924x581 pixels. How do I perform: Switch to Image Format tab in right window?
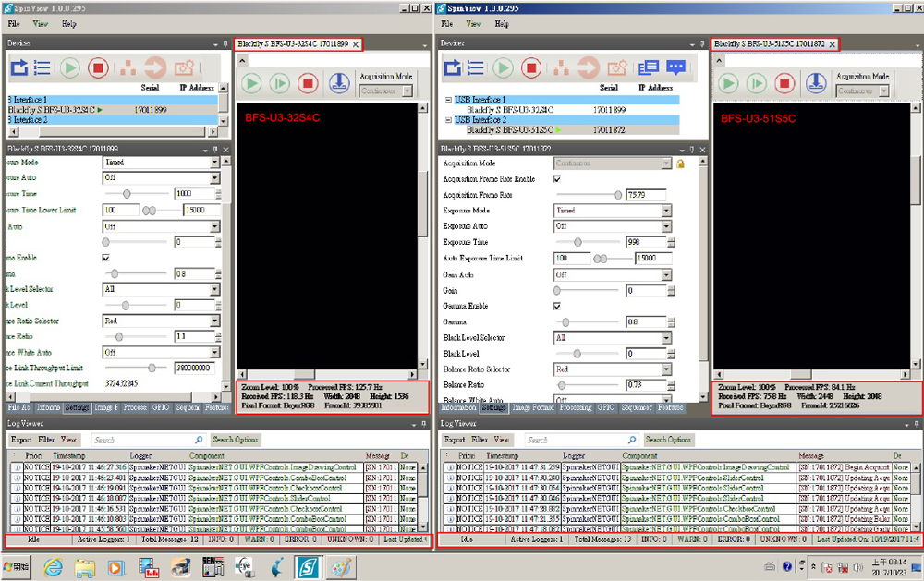click(533, 407)
